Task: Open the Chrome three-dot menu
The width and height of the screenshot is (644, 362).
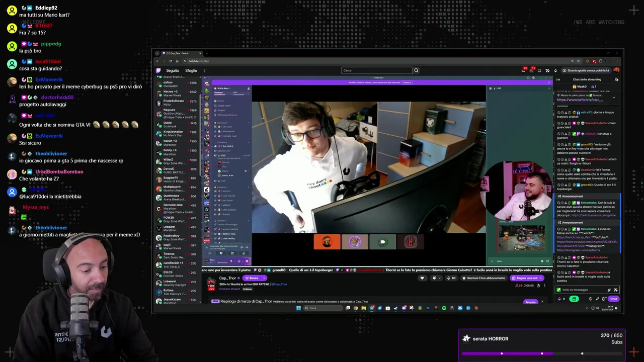Action: [617, 61]
